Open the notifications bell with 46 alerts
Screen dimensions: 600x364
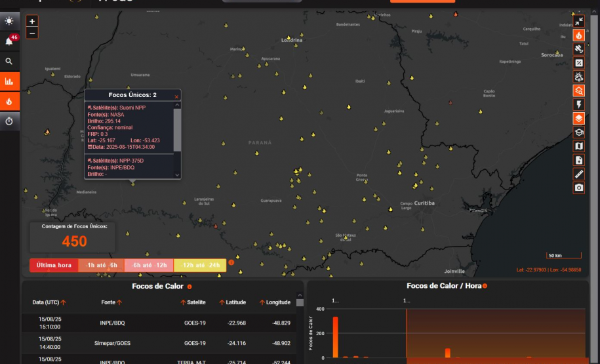point(9,41)
